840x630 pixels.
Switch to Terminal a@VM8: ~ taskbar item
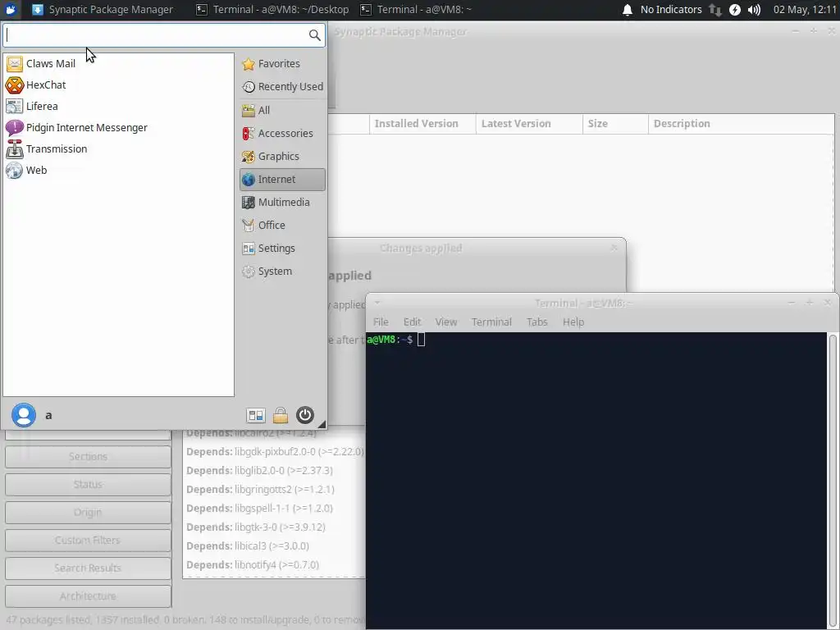click(x=416, y=10)
